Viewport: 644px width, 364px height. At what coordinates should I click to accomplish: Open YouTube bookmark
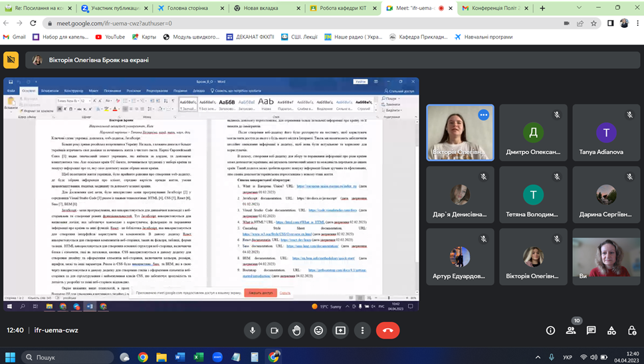(110, 37)
